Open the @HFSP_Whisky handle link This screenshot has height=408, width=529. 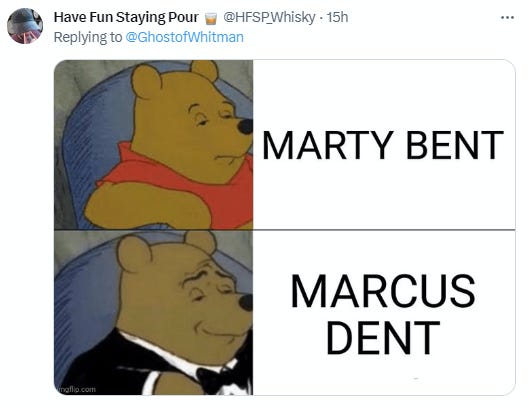tap(269, 17)
